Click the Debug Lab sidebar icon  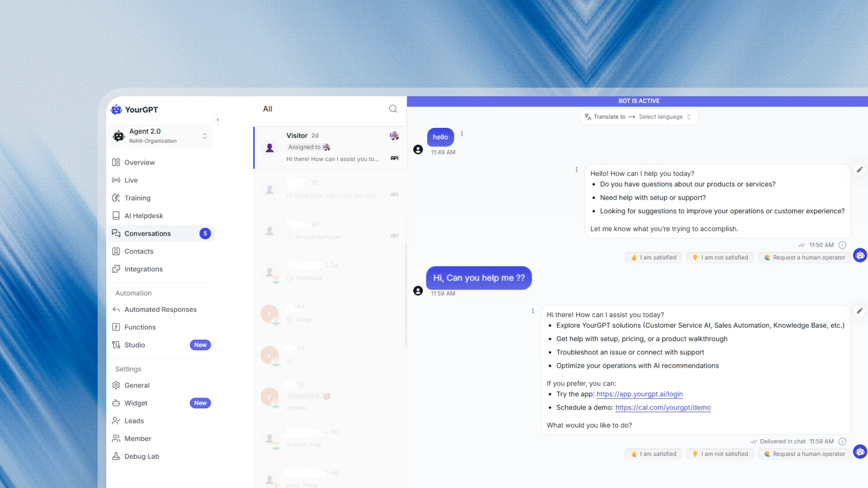pos(116,456)
